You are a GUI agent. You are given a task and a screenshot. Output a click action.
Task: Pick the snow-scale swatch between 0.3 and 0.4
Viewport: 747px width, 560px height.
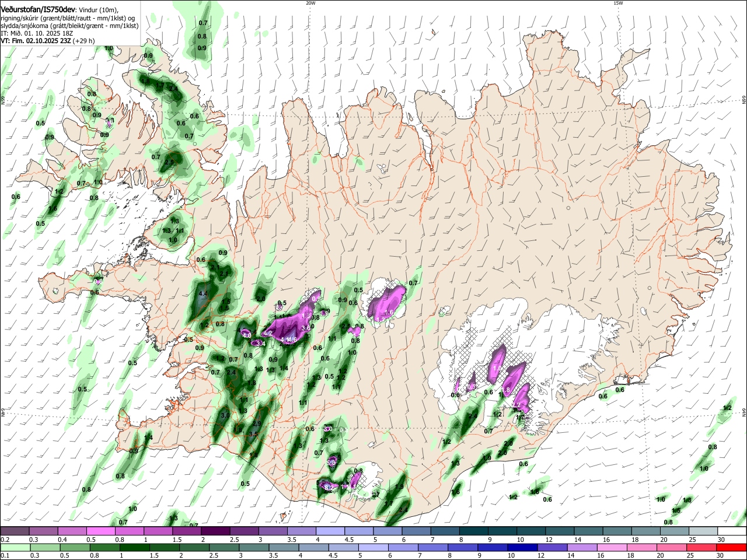pos(44,531)
